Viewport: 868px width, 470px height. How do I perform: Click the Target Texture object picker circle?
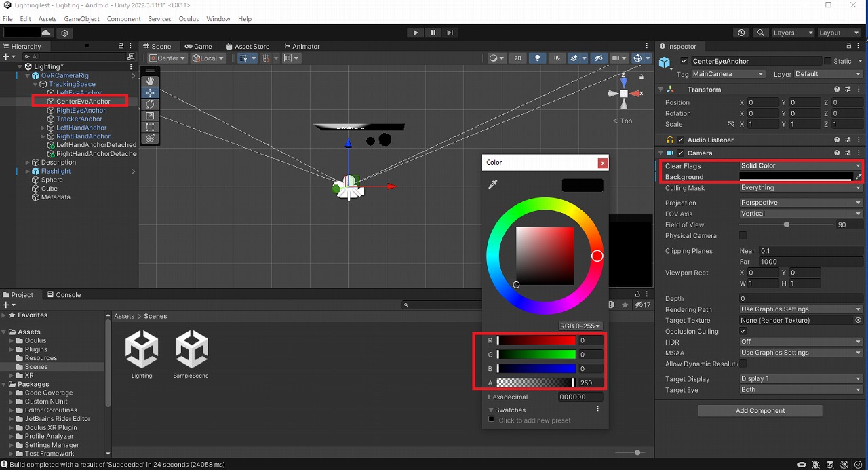(859, 320)
